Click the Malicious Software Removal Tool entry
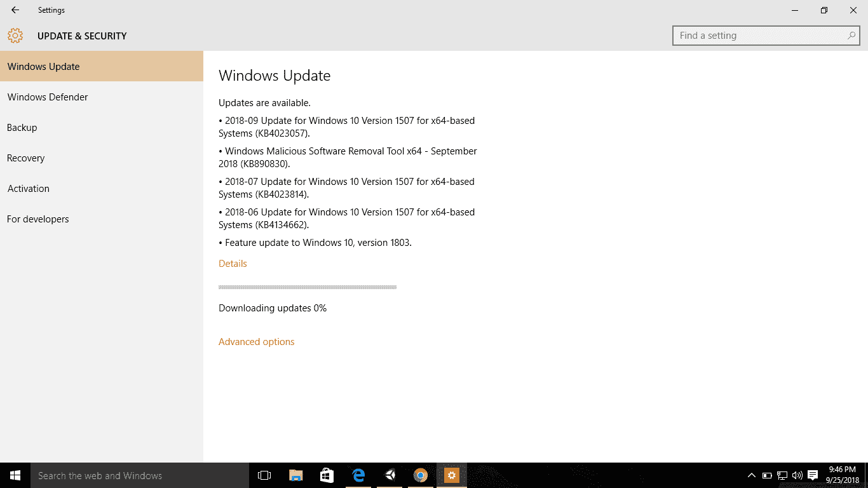Screen dimensions: 868x488 (348, 157)
